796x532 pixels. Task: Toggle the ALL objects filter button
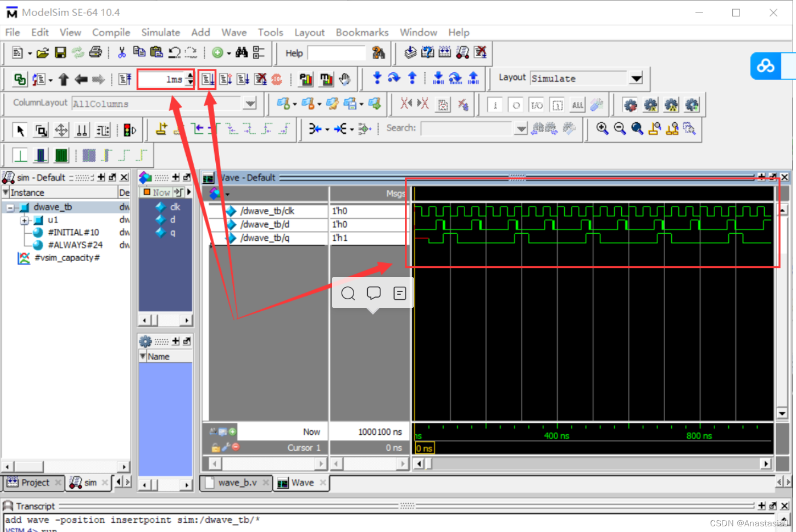point(577,105)
